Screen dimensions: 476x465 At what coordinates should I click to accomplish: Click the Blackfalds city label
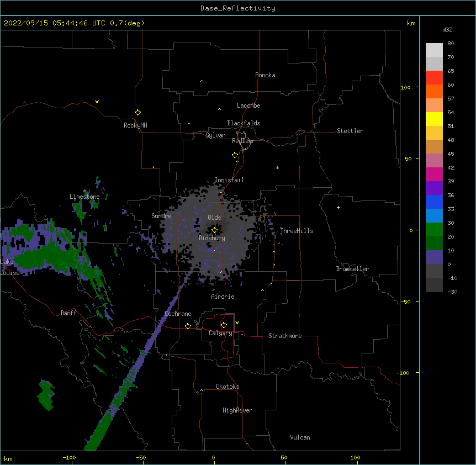click(x=244, y=123)
